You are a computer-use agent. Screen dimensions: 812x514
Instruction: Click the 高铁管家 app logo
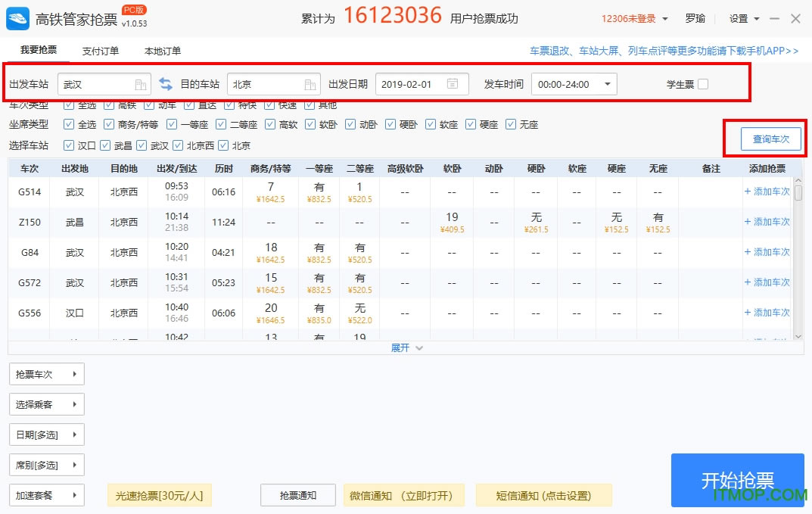click(17, 19)
